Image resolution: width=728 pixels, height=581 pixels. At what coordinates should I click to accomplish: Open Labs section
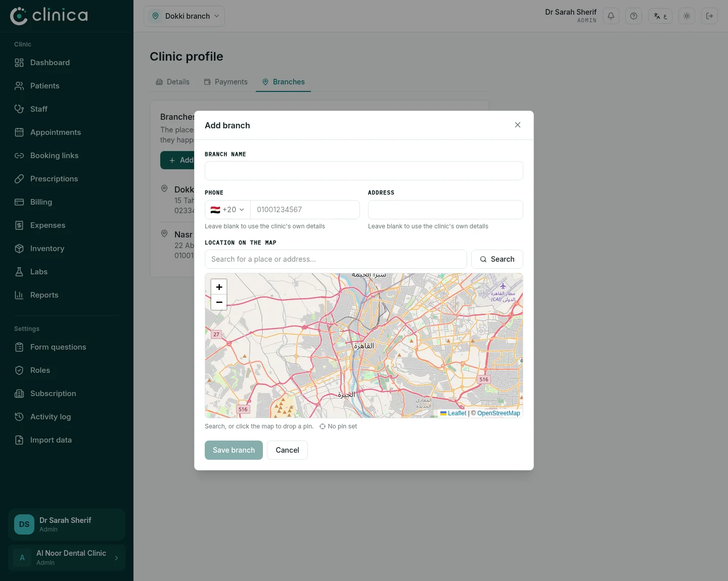pos(67,272)
